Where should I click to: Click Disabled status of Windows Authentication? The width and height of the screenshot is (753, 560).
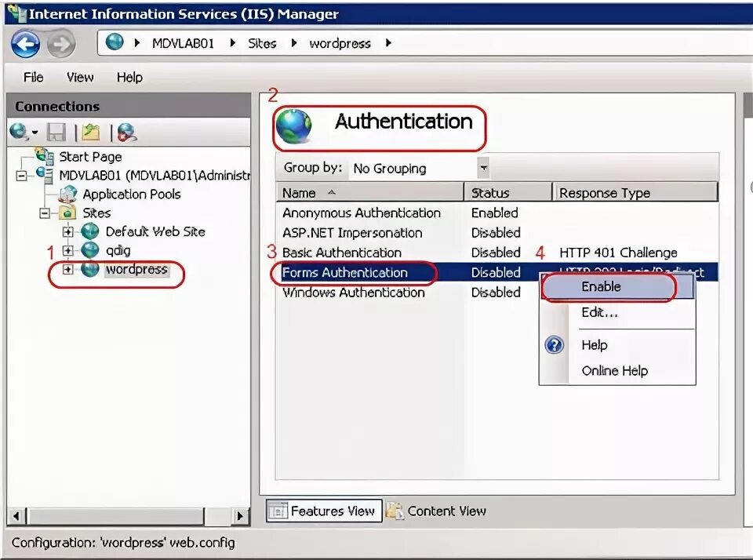coord(496,293)
